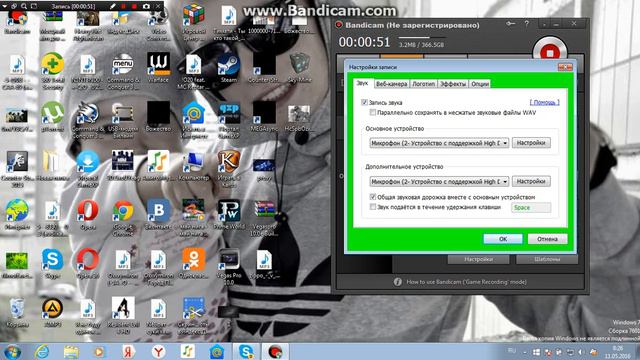This screenshot has width=640, height=360.
Task: Open the orange Odnoklassniki desktop shortcut
Action: [x=193, y=263]
